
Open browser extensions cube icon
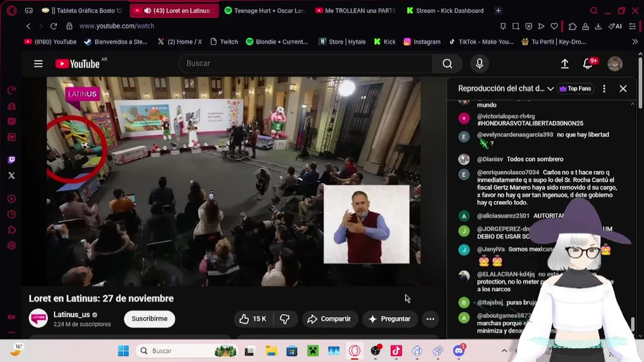point(573,26)
